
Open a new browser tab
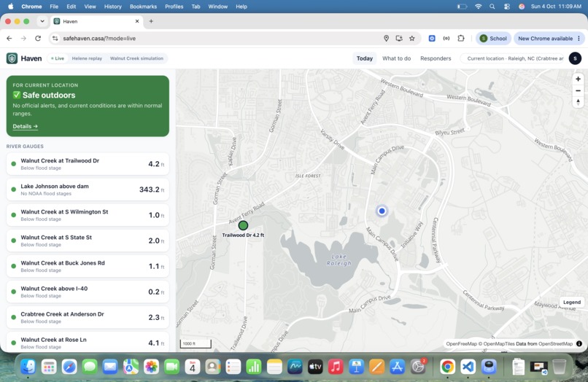coord(151,21)
